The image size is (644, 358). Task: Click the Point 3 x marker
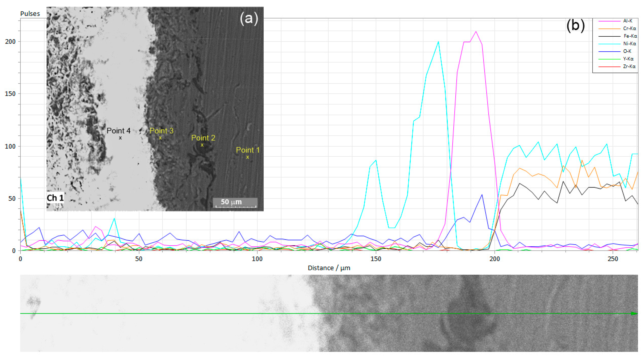(x=160, y=138)
